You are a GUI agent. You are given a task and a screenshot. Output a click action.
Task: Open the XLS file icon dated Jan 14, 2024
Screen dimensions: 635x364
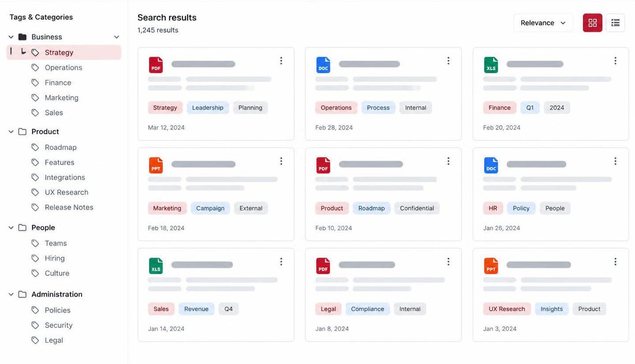(x=156, y=266)
